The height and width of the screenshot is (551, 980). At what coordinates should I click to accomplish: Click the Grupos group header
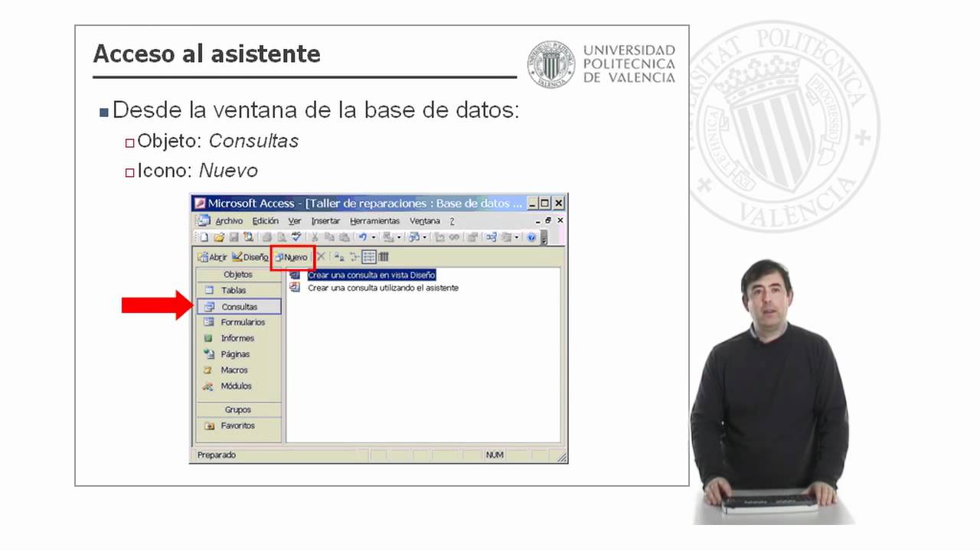238,409
